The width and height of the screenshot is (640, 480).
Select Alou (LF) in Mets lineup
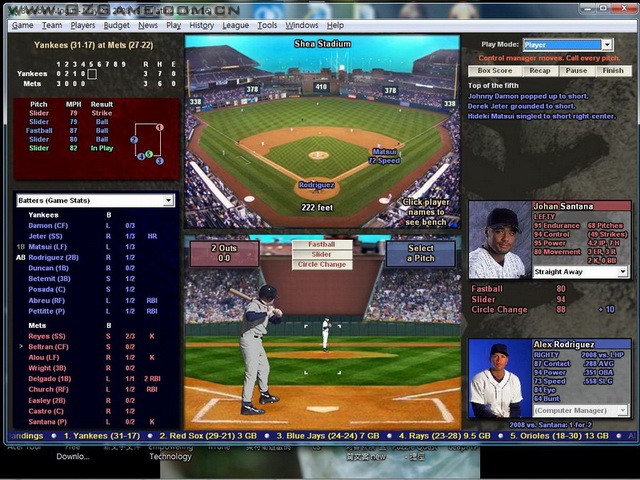coord(44,358)
